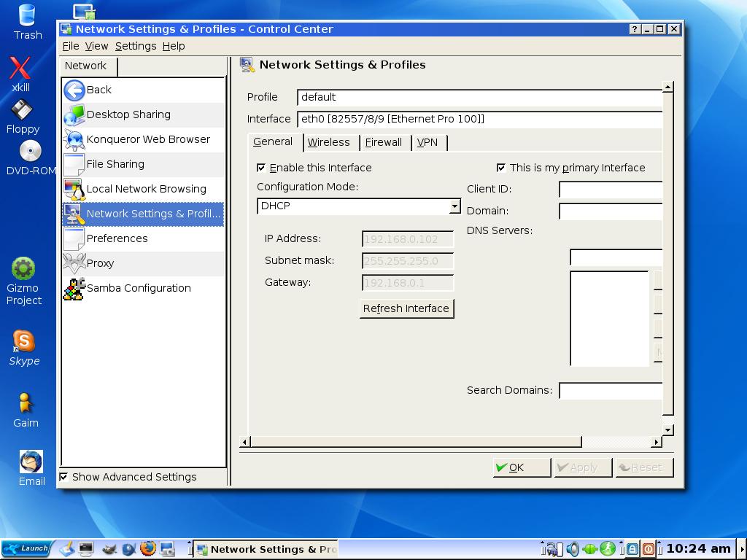Click the Back arrow icon in sidebar
The width and height of the screenshot is (747, 560).
(x=74, y=90)
